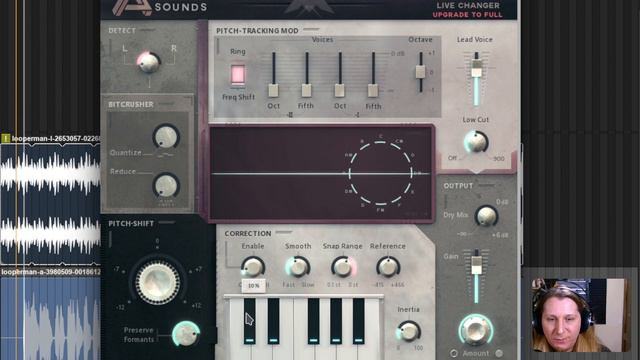The image size is (640, 360).
Task: Toggle the pink Ring / Freq Shift switch
Action: point(238,74)
